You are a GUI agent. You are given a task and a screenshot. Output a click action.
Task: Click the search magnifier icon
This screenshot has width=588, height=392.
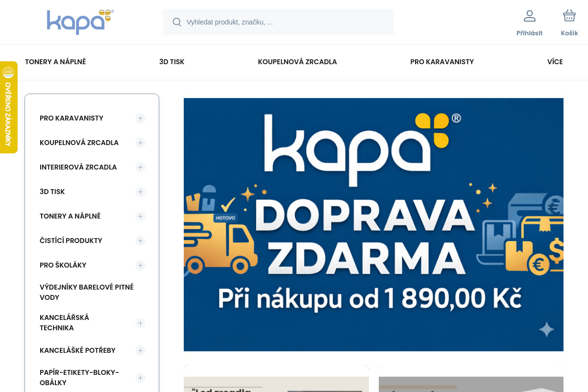click(177, 22)
